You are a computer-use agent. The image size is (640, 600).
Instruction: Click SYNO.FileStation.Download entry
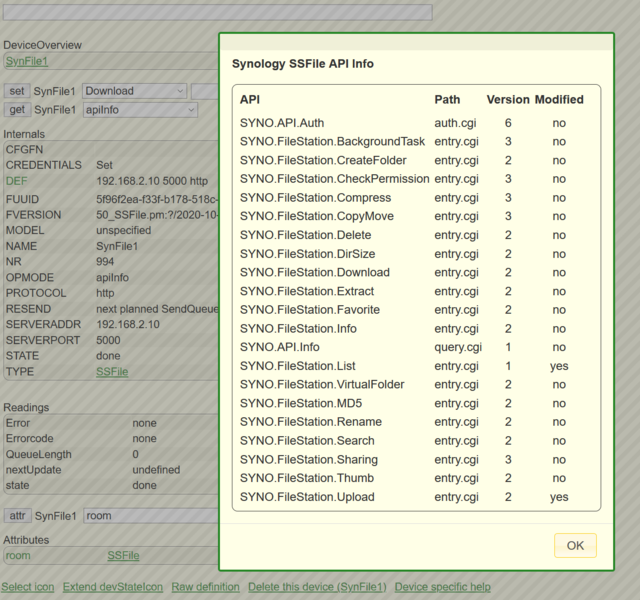point(315,272)
